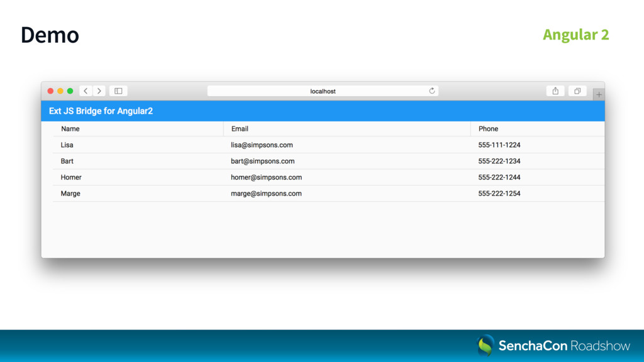The image size is (644, 362).
Task: Click bart@simpsons.com email cell
Action: 347,161
